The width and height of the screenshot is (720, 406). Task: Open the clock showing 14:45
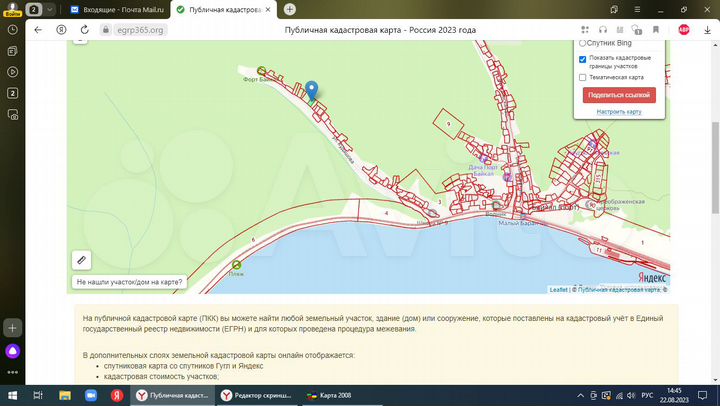point(674,395)
